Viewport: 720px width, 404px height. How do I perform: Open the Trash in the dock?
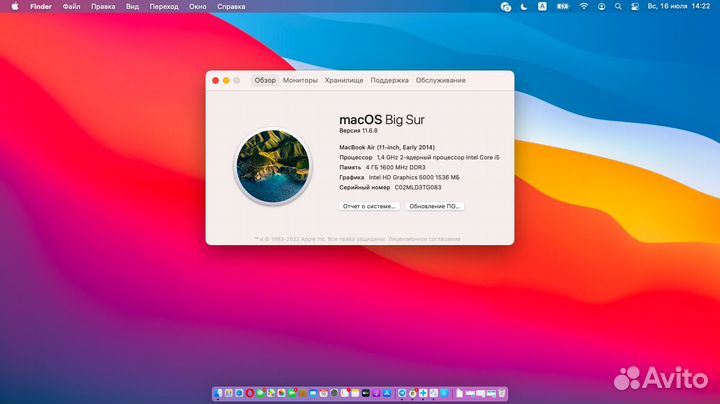tap(502, 393)
